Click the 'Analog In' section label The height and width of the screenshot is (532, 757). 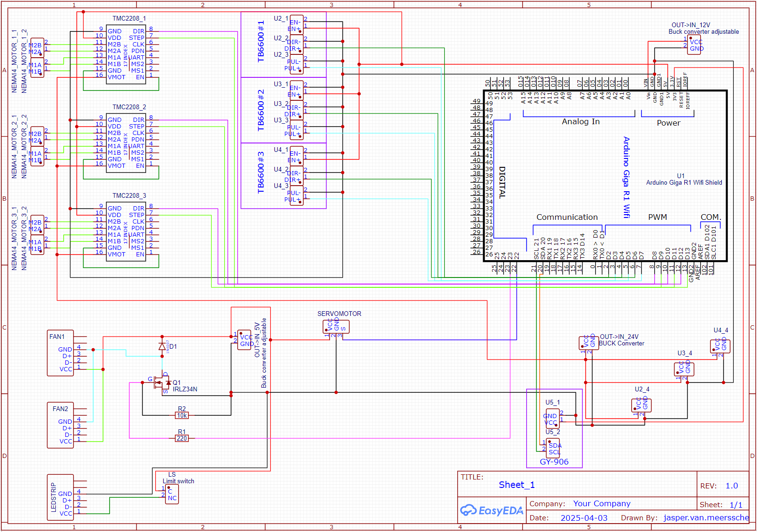click(x=581, y=121)
